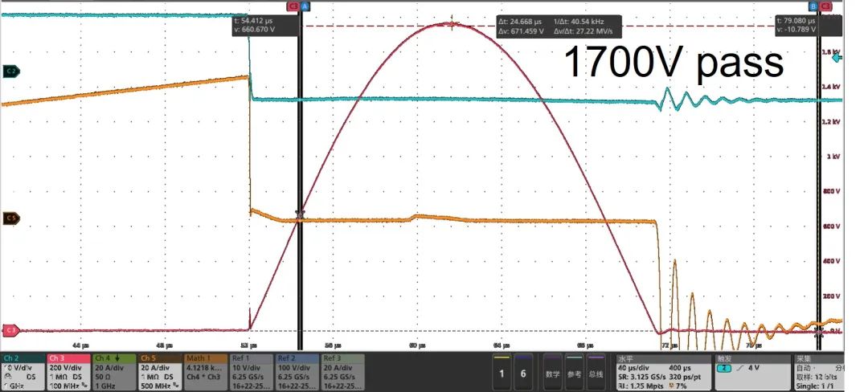868x392 pixels.
Task: Click the 40 µs/div horizontal scale value
Action: pos(633,367)
